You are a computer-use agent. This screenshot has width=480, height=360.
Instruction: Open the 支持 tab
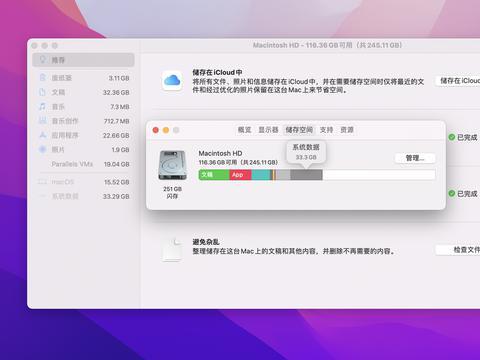[326, 130]
